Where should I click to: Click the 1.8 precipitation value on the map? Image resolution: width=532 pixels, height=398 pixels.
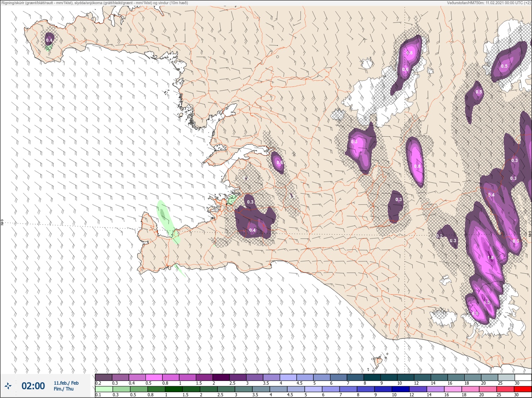pos(490,258)
